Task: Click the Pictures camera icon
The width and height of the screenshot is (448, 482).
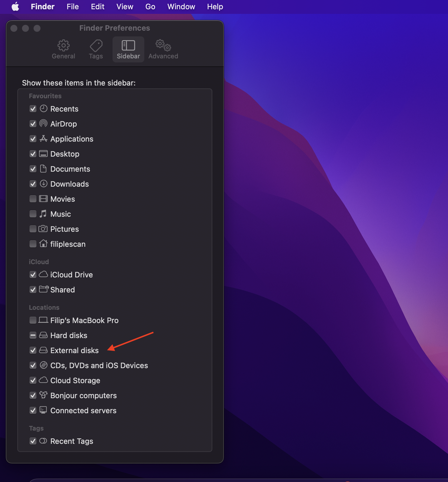Action: [43, 229]
